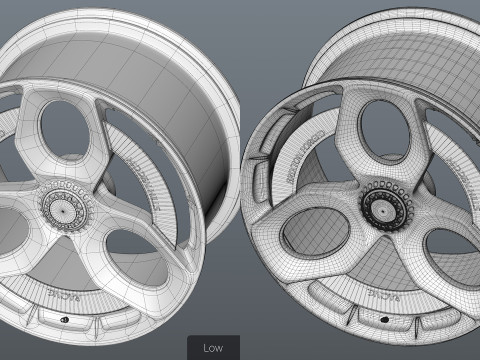The height and width of the screenshot is (360, 480).
Task: Click the "Low" label button
Action: [213, 348]
